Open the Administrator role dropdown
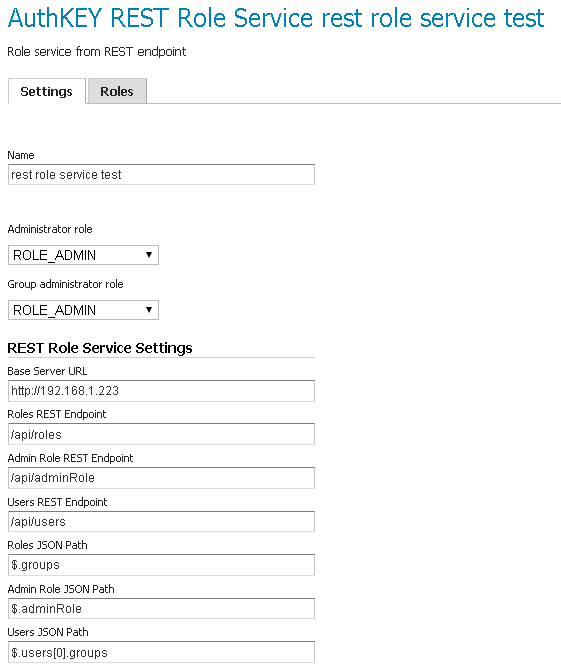561x672 pixels. pos(83,255)
